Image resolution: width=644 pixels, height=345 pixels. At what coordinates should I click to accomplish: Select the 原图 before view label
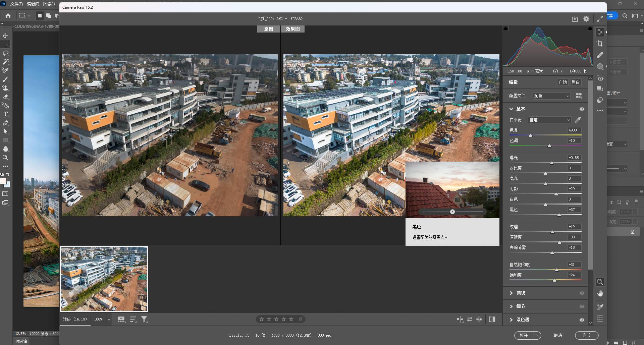click(268, 29)
